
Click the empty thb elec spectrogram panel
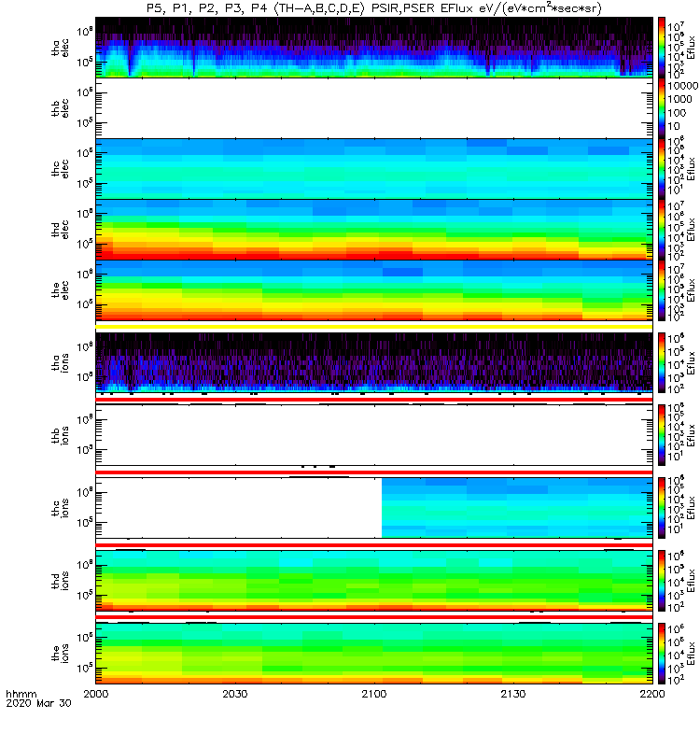374,108
